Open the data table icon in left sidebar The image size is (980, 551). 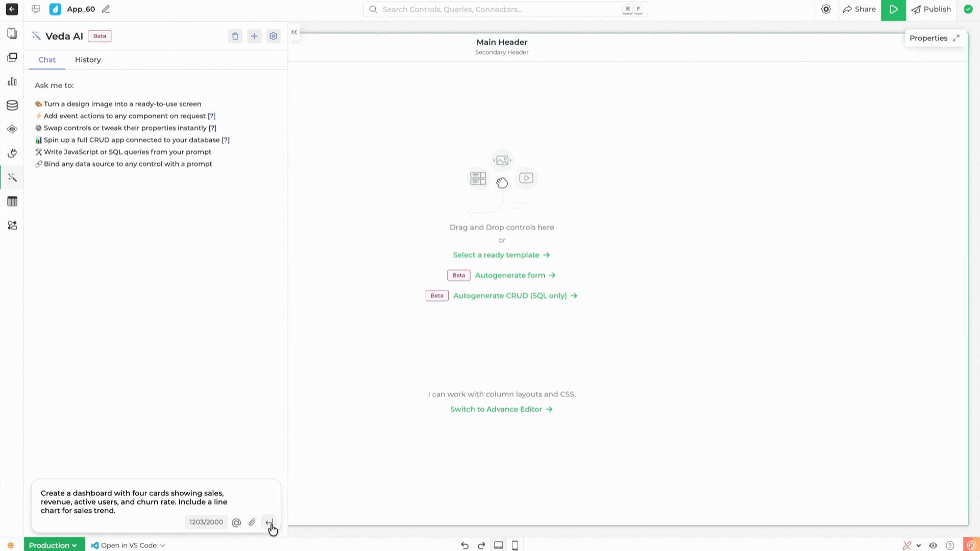tap(12, 201)
